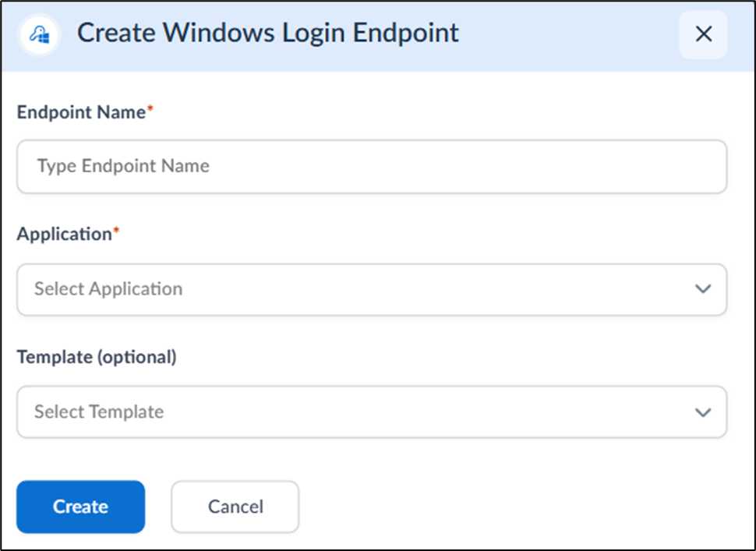756x551 pixels.
Task: Click the Application field label
Action: click(68, 235)
